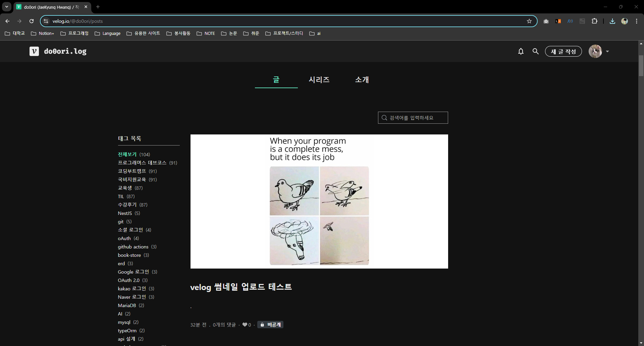This screenshot has width=644, height=346.
Task: Click the 새 글 작성 button
Action: click(x=563, y=51)
